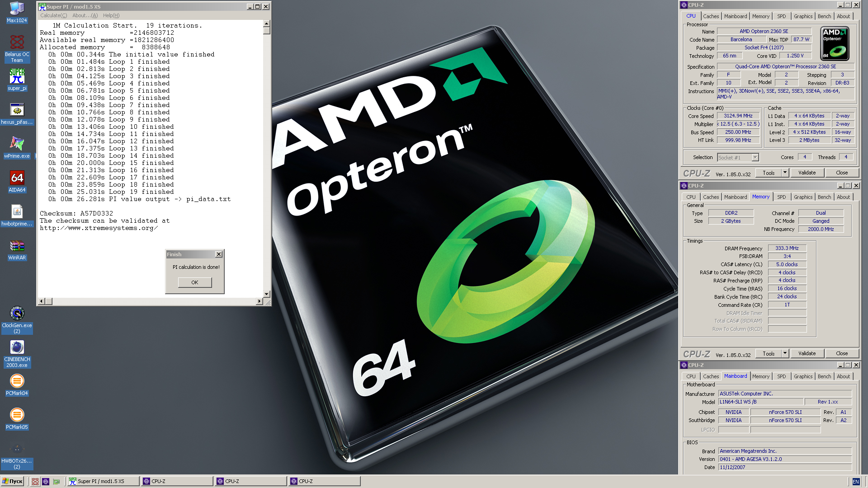Open Memory tab in bottom CPU-Z Mainboard window

point(761,376)
